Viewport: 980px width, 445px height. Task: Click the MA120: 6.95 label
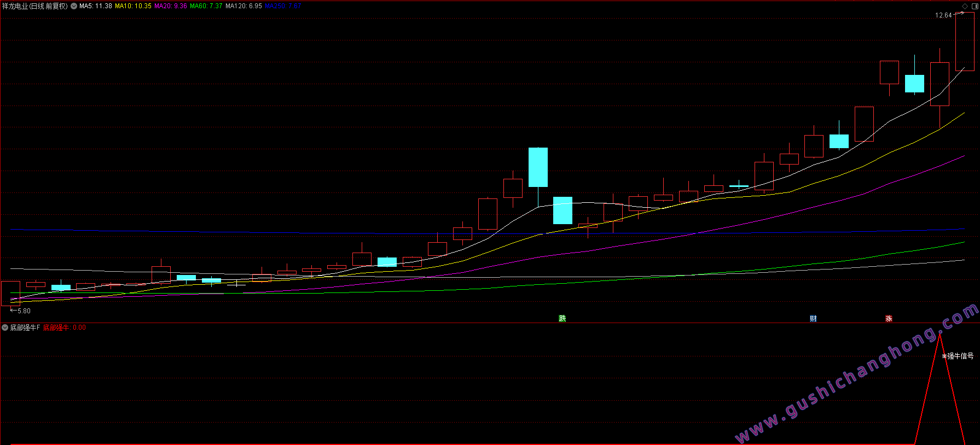coord(243,6)
